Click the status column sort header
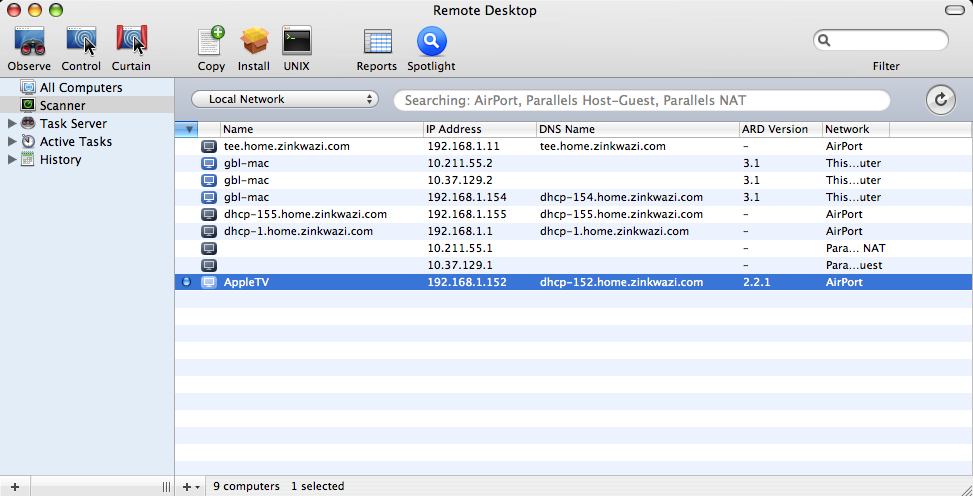 [186, 130]
